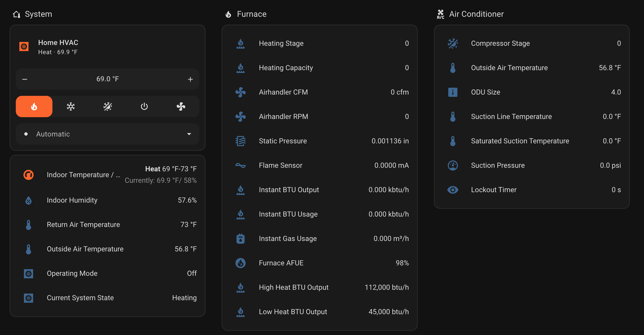Open Lockout Timer 0 s value
Image resolution: width=644 pixels, height=335 pixels.
coord(617,190)
